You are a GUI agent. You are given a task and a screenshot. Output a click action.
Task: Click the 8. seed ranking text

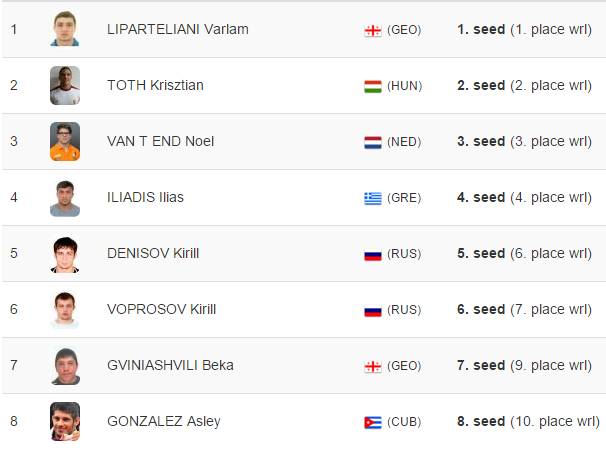481,422
